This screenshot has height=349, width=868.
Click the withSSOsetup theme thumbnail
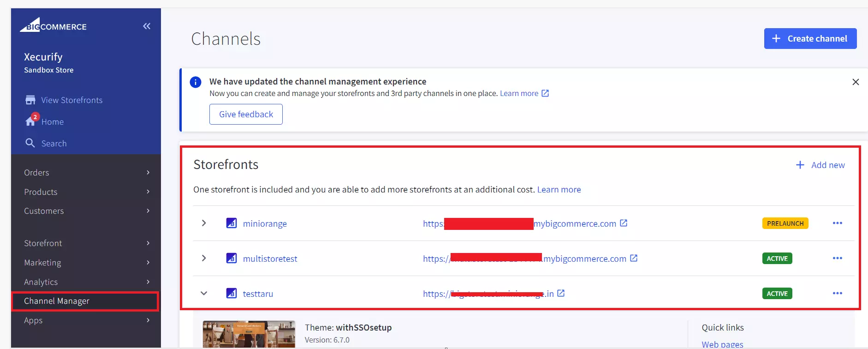pyautogui.click(x=249, y=334)
